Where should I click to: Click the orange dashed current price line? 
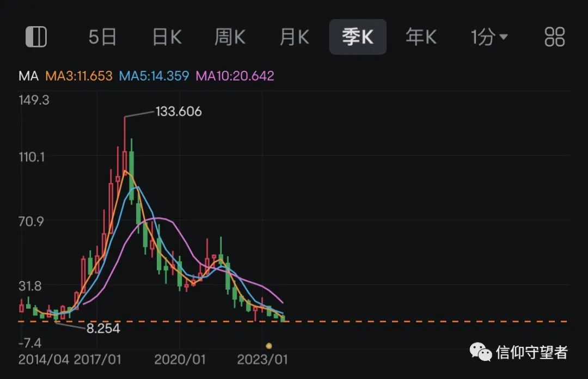click(292, 322)
